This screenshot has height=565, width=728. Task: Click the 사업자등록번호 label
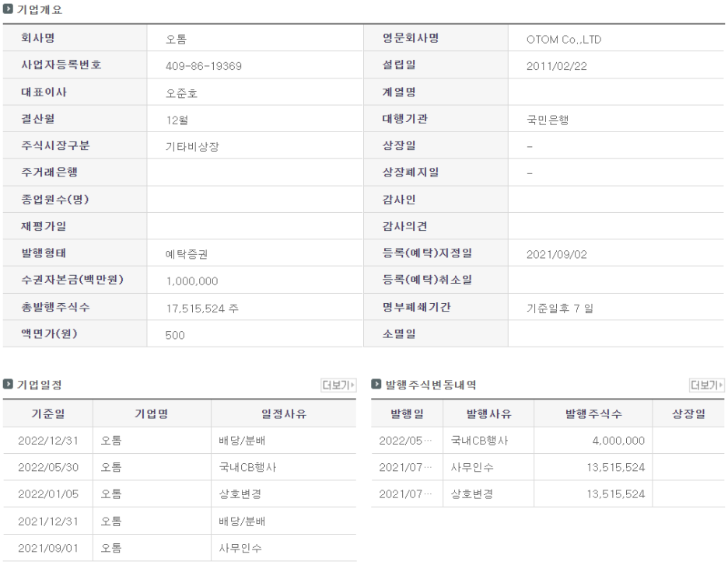61,65
